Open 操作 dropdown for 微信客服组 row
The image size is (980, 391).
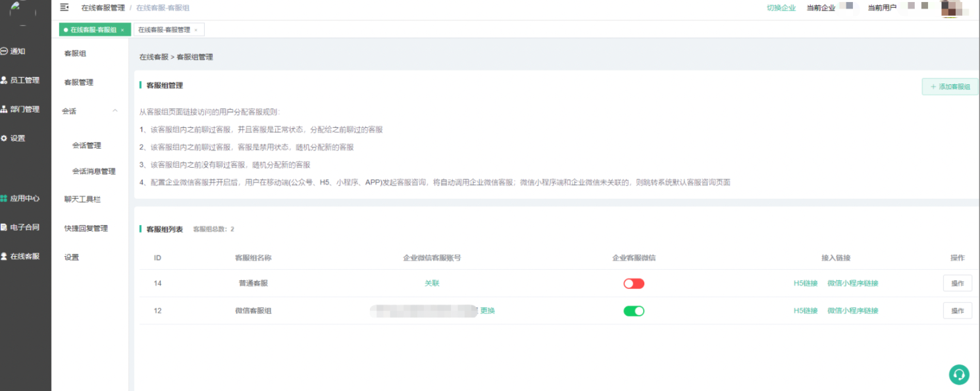click(957, 311)
